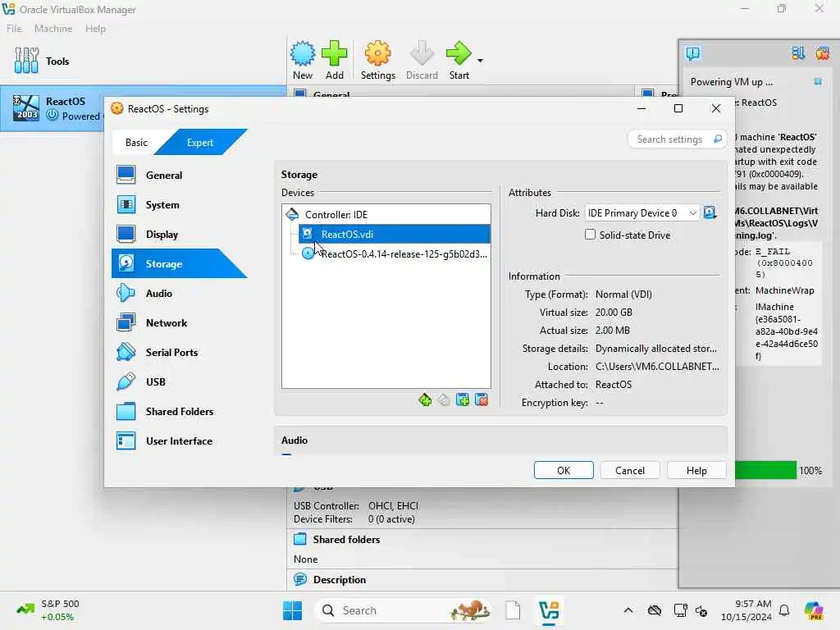Click the 100% green progress bar
This screenshot has height=630, width=840.
point(765,470)
